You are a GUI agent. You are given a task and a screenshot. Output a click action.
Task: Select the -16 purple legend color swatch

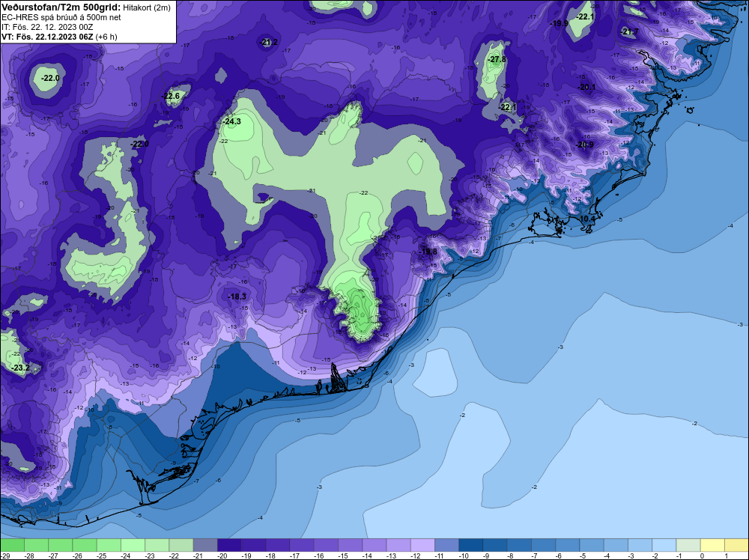(x=327, y=545)
